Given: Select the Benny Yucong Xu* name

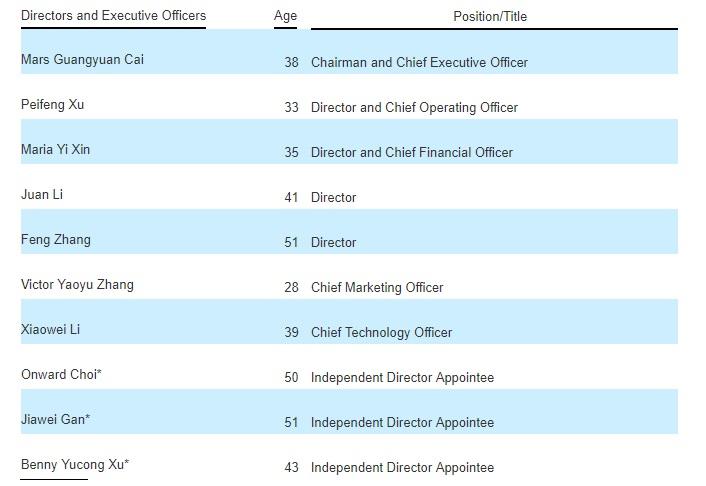Looking at the screenshot, I should coord(75,465).
